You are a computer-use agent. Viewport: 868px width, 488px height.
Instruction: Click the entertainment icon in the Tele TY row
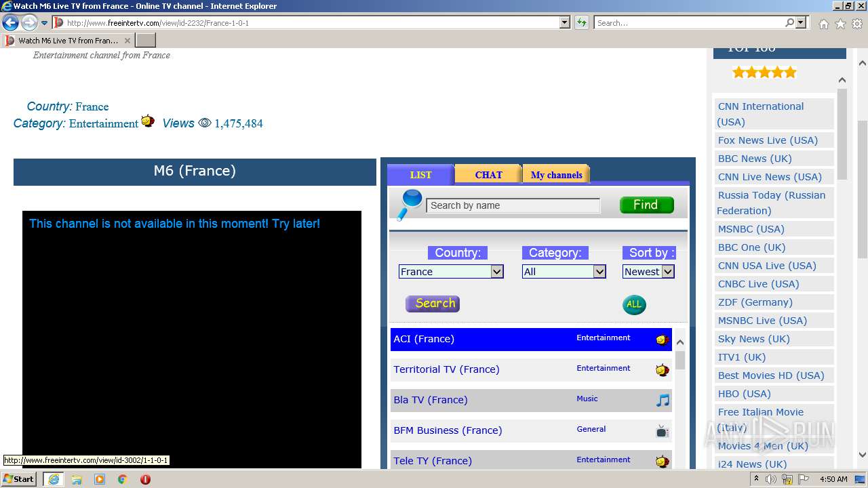[x=663, y=462]
